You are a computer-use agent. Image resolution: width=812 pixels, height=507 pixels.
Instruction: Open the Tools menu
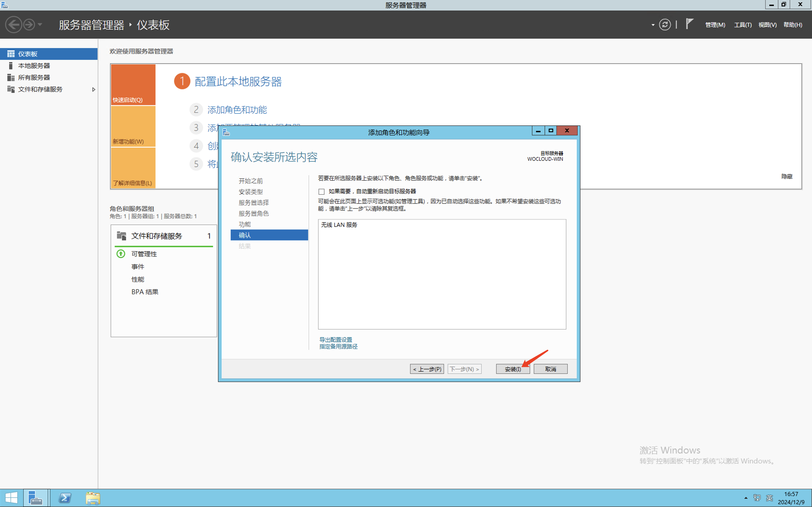click(x=742, y=25)
